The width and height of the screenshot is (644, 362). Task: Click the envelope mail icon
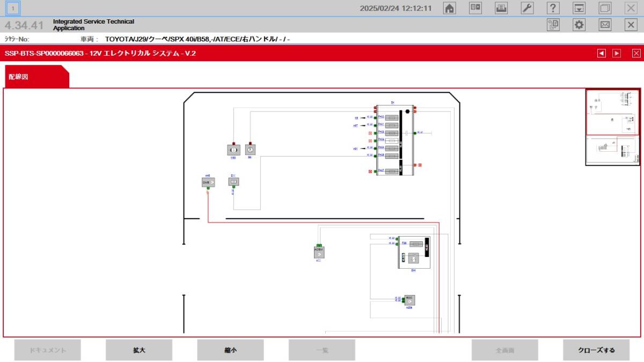(605, 25)
